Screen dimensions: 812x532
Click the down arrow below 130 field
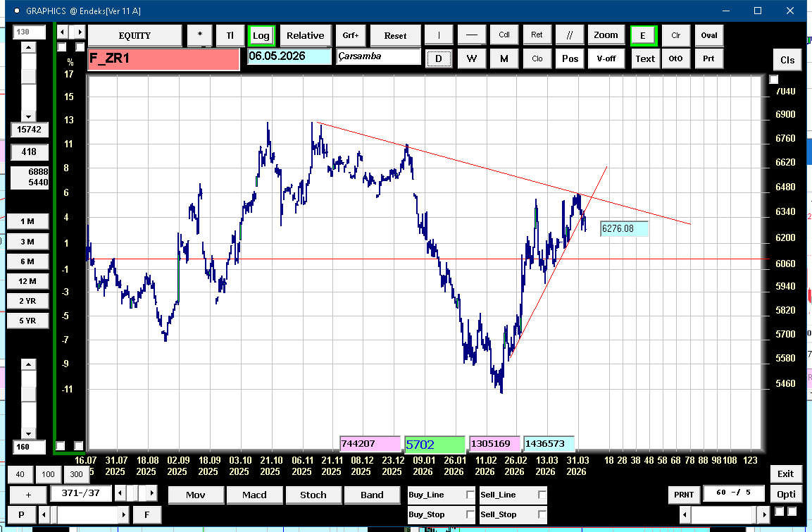pos(28,116)
